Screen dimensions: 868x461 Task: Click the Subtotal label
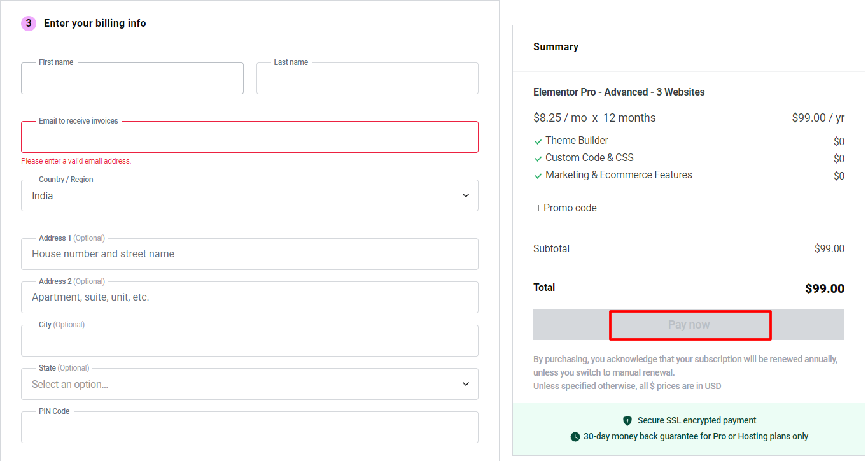pyautogui.click(x=552, y=249)
